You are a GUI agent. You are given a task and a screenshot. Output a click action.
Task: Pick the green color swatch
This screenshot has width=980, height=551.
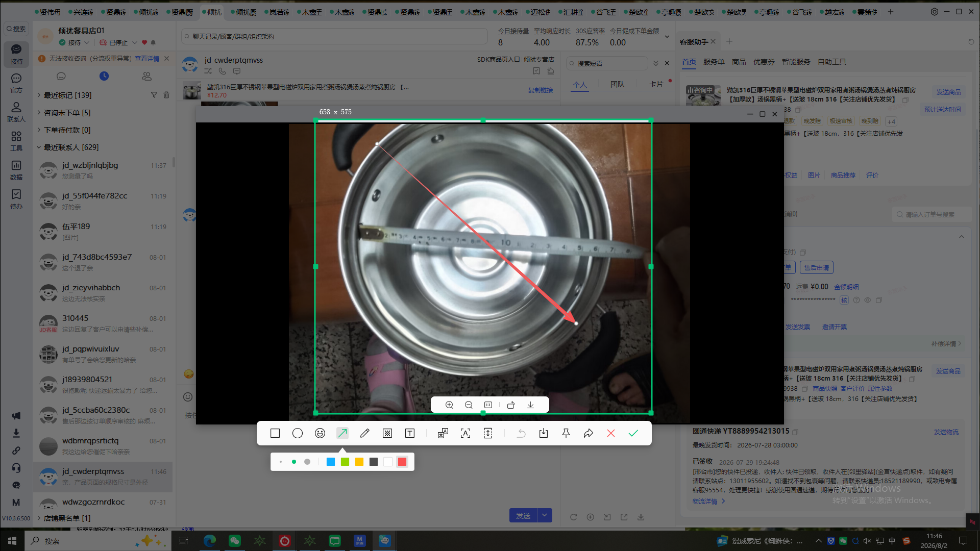345,462
